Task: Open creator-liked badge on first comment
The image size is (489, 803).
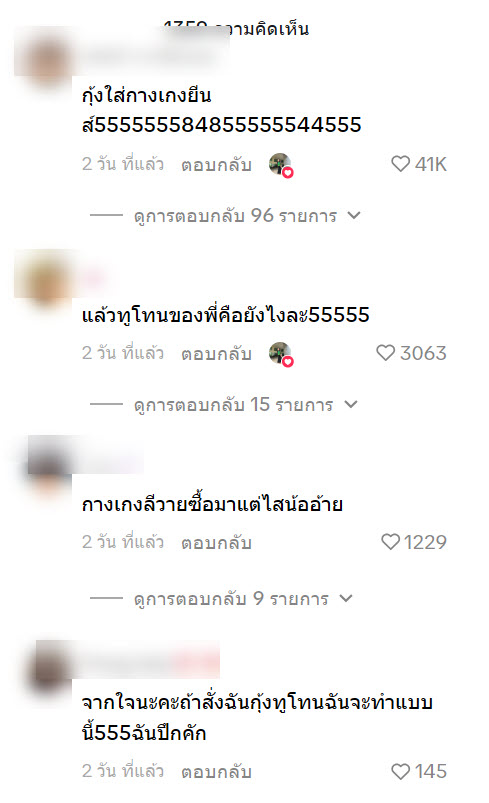Action: 281,165
